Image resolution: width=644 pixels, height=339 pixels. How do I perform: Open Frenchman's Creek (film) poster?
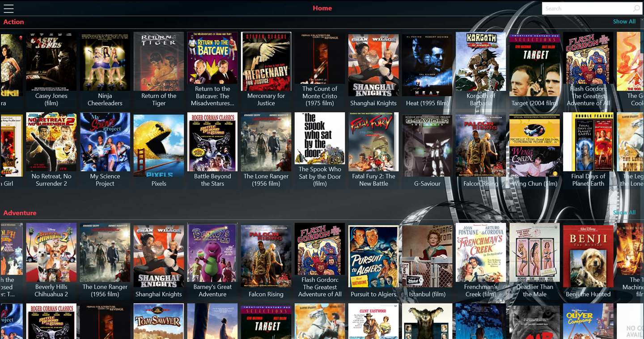[x=481, y=253]
